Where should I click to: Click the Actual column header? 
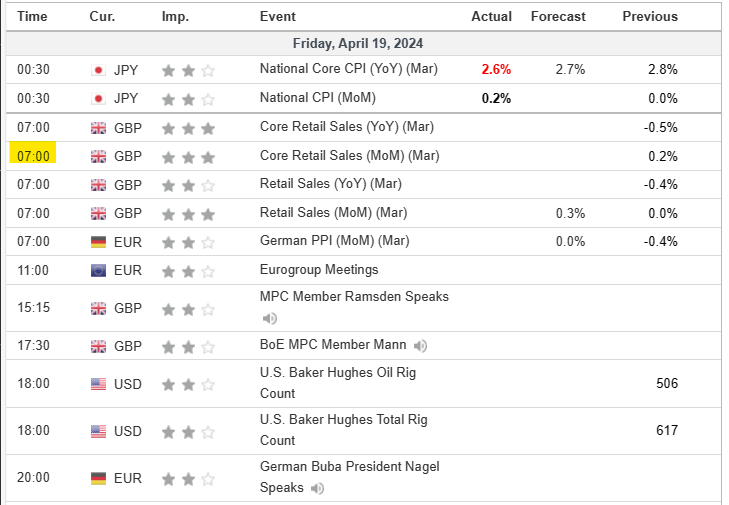click(491, 16)
